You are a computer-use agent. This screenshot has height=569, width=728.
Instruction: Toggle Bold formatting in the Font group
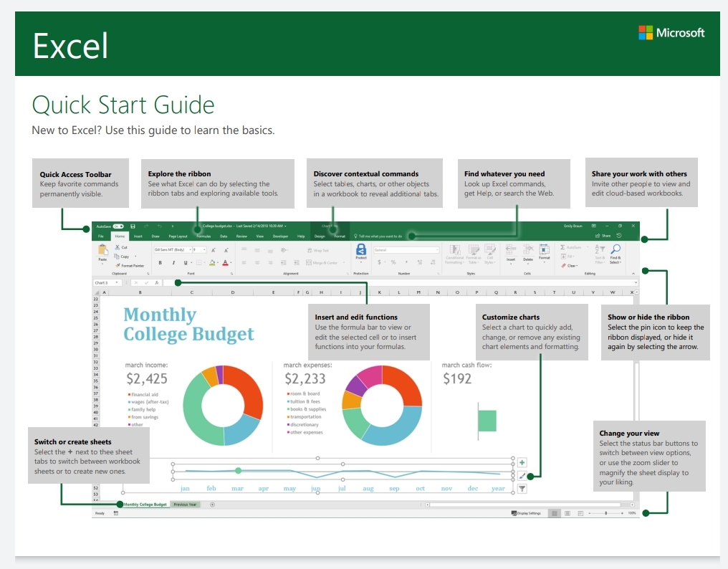coord(160,262)
